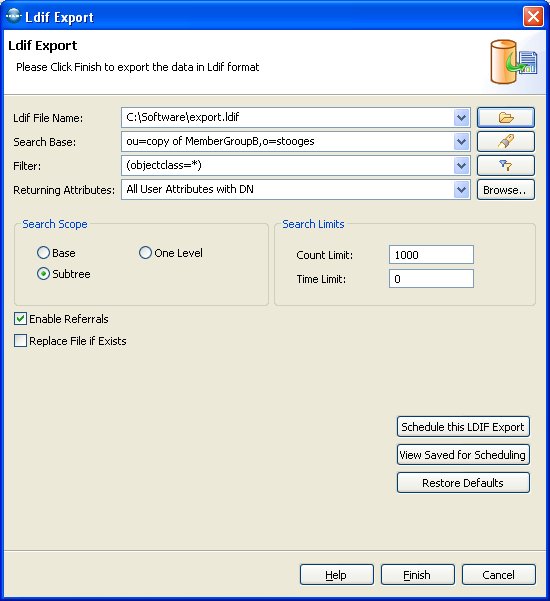This screenshot has height=601, width=550.
Task: Open View Saved for Scheduling
Action: tap(463, 455)
